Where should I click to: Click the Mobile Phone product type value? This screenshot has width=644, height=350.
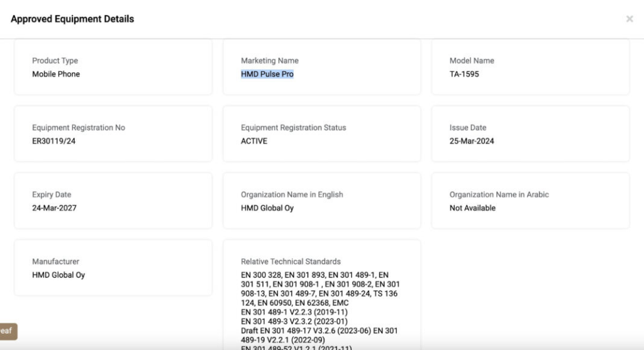pos(56,74)
